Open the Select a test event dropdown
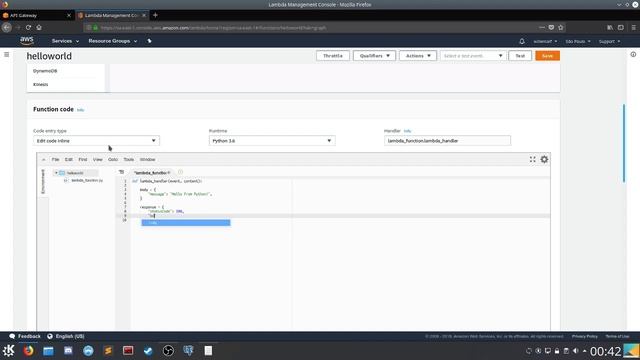The image size is (640, 360). pos(473,56)
